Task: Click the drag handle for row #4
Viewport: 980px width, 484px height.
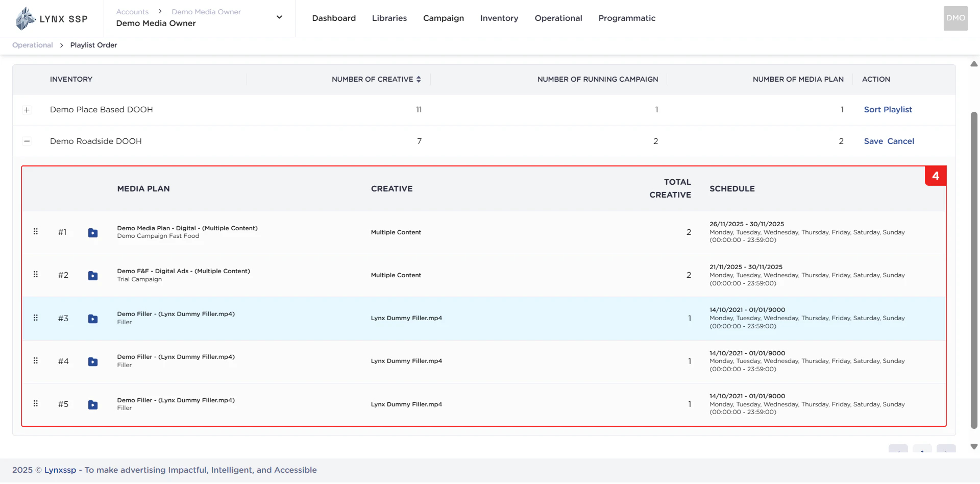Action: point(36,361)
